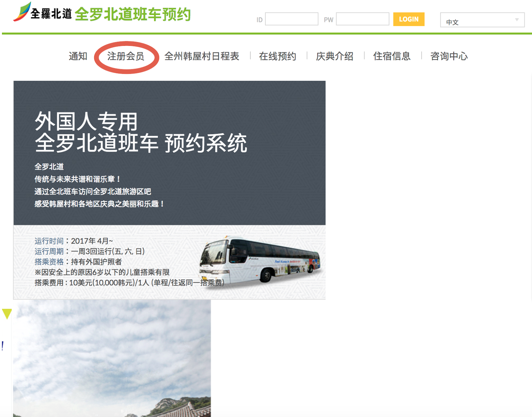
Task: Click the yellow down-pointing triangle marker
Action: click(7, 313)
